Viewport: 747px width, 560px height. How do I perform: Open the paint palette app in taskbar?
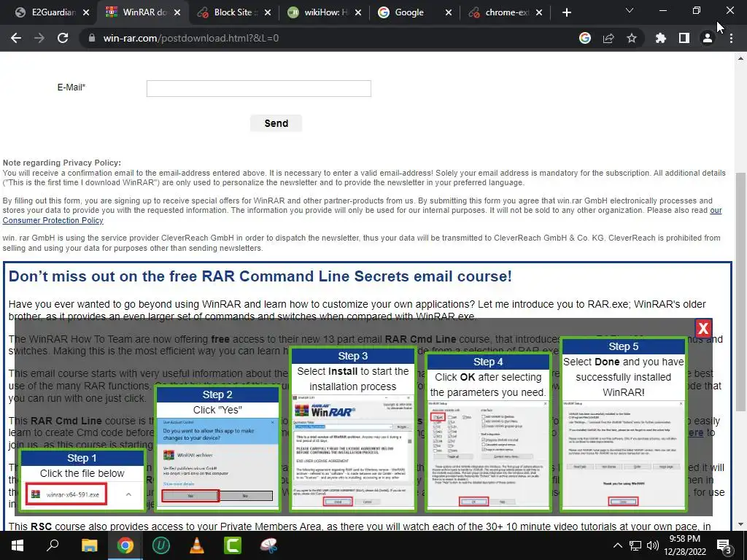tap(268, 545)
